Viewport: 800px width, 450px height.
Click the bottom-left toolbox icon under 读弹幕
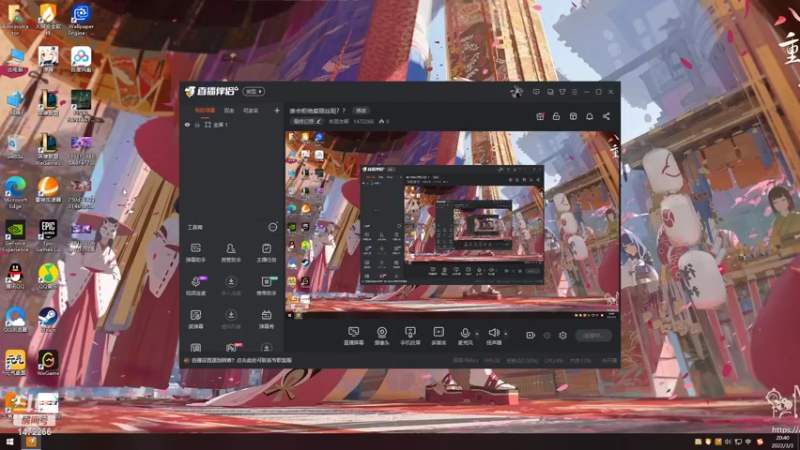pos(195,347)
